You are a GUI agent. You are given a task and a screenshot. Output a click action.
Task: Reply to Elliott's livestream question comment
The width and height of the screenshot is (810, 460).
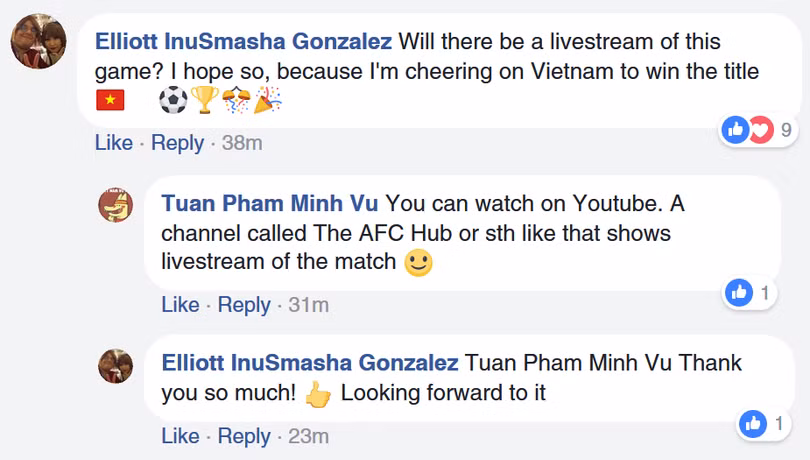click(x=177, y=143)
